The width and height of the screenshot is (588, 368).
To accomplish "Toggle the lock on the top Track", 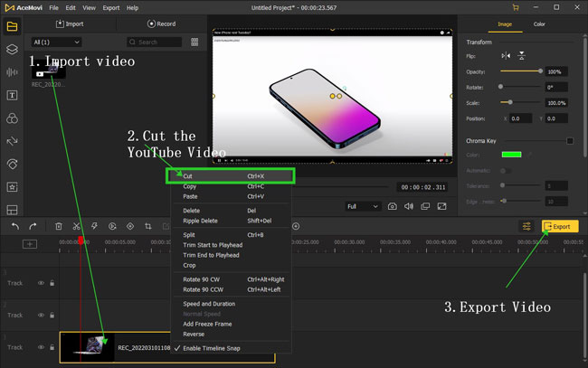I will point(52,283).
